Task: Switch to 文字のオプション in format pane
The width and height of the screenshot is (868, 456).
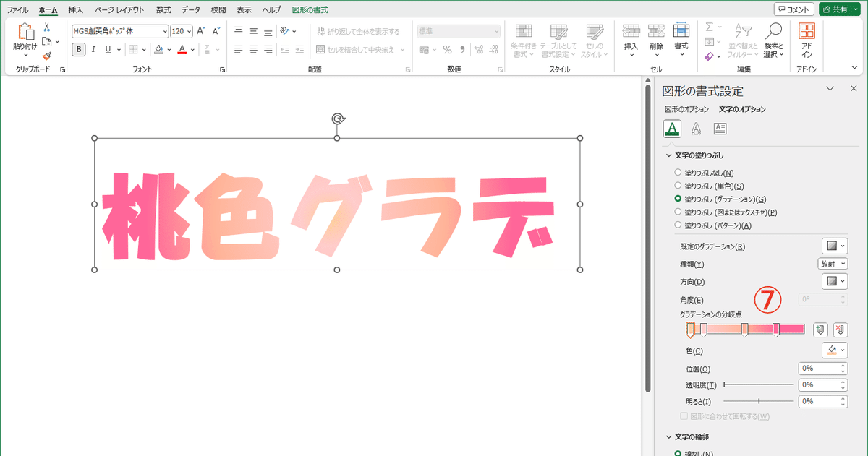Action: [742, 109]
